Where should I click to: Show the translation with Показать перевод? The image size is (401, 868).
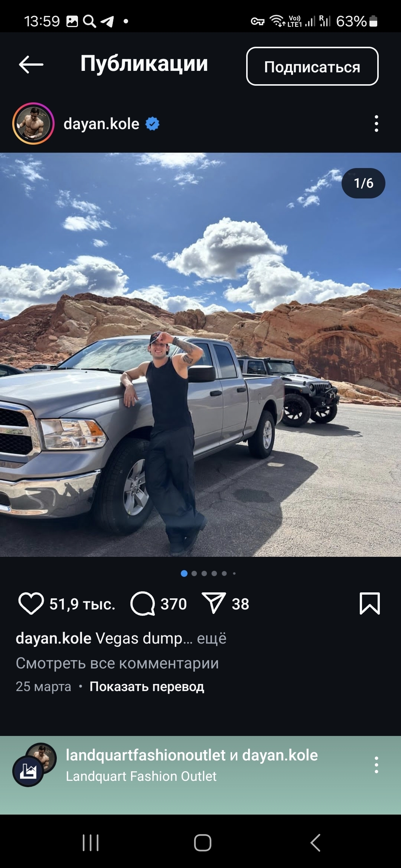click(147, 687)
